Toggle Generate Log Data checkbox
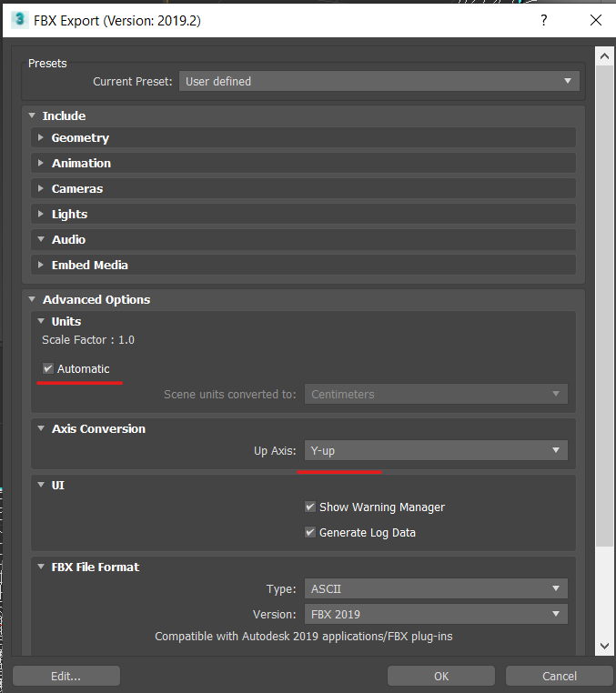 point(310,533)
